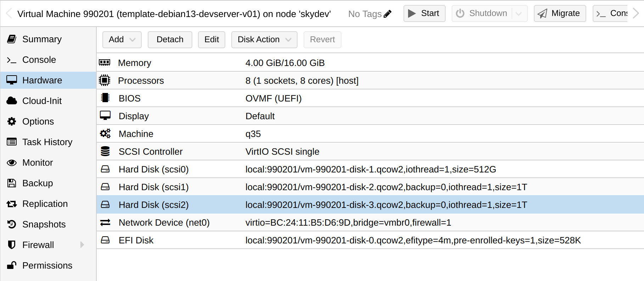Open the Shutdown options arrow
This screenshot has width=644, height=281.
pyautogui.click(x=519, y=13)
